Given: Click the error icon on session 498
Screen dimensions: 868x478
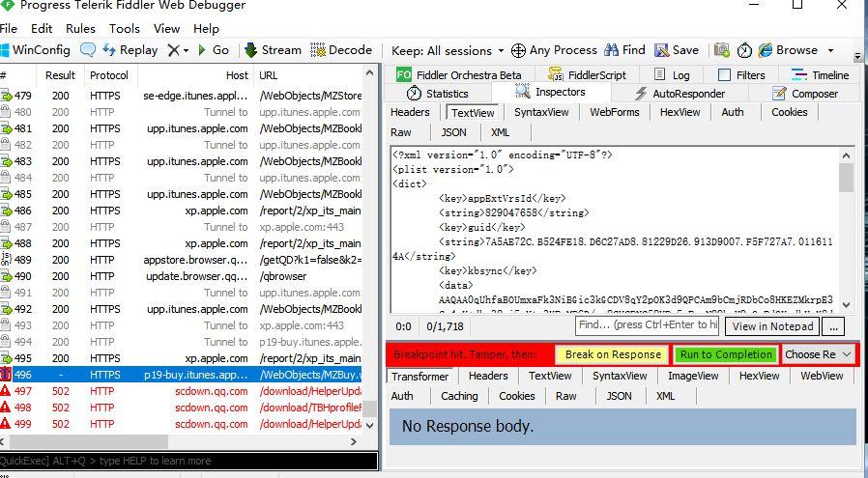Looking at the screenshot, I should click(x=6, y=408).
